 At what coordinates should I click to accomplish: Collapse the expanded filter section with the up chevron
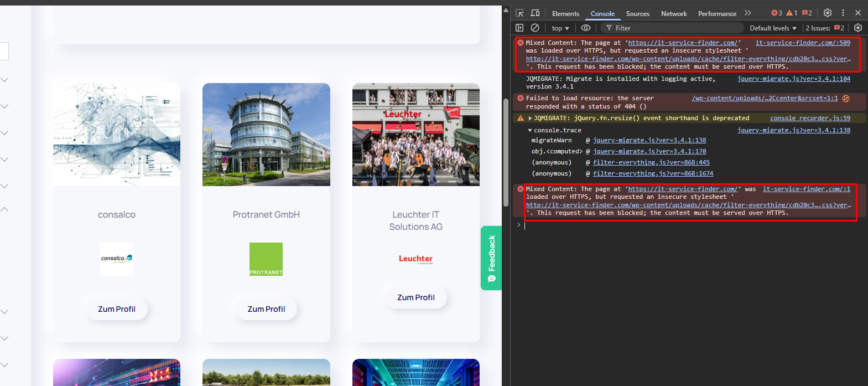pyautogui.click(x=4, y=209)
